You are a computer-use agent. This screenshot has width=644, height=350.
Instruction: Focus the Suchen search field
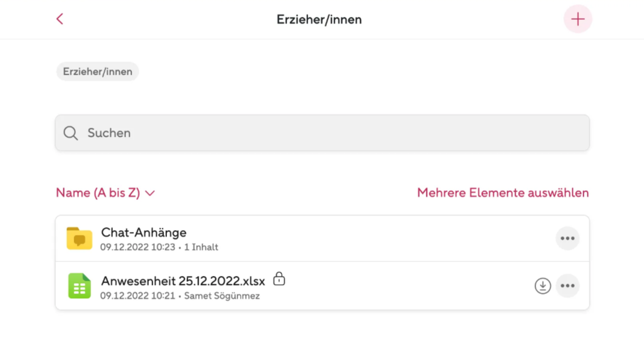(x=323, y=133)
